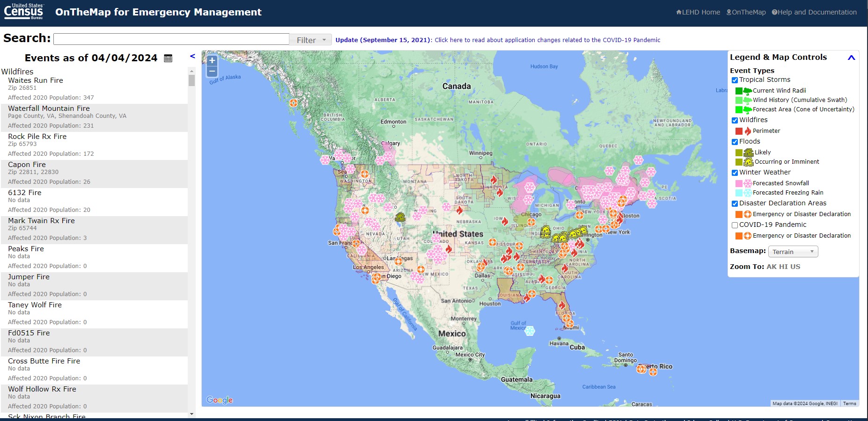Image resolution: width=868 pixels, height=421 pixels.
Task: Disable the Wildfires layer checkbox
Action: (735, 121)
